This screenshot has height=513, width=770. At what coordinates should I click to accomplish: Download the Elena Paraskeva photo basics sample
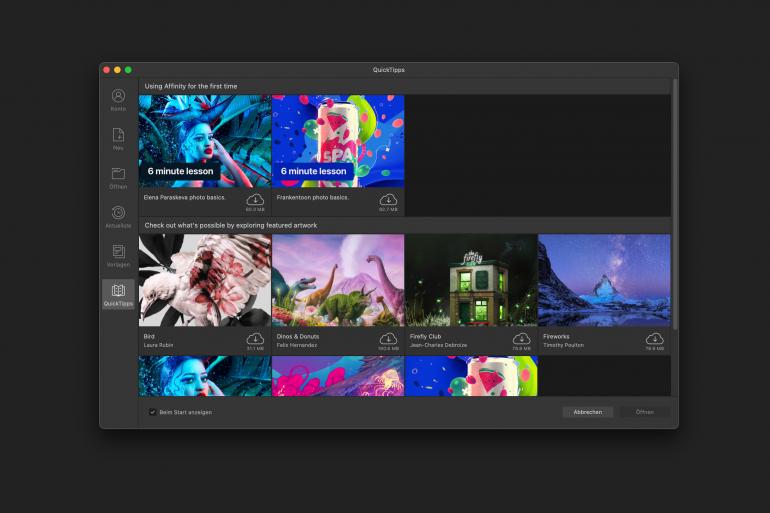(255, 200)
